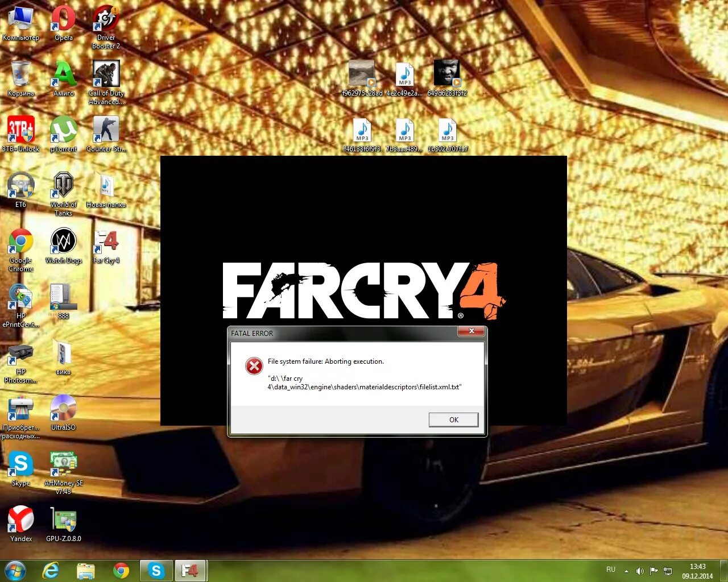Select the Skype desktop shortcut
Viewport: 728px width, 582px height.
pos(21,468)
